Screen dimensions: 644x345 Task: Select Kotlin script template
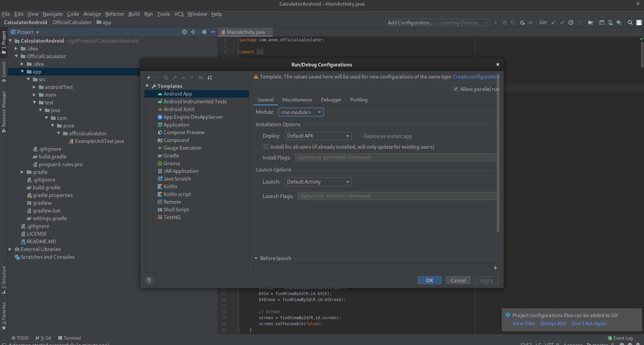197,194
